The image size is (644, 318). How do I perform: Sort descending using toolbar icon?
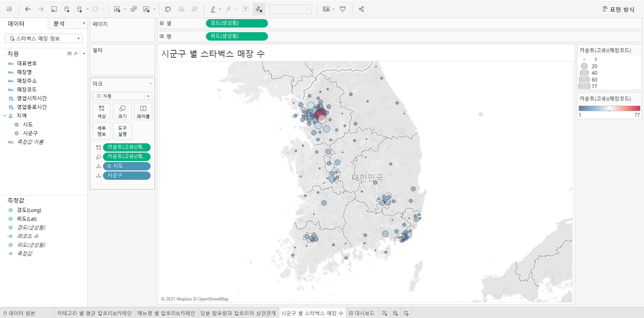click(x=194, y=9)
